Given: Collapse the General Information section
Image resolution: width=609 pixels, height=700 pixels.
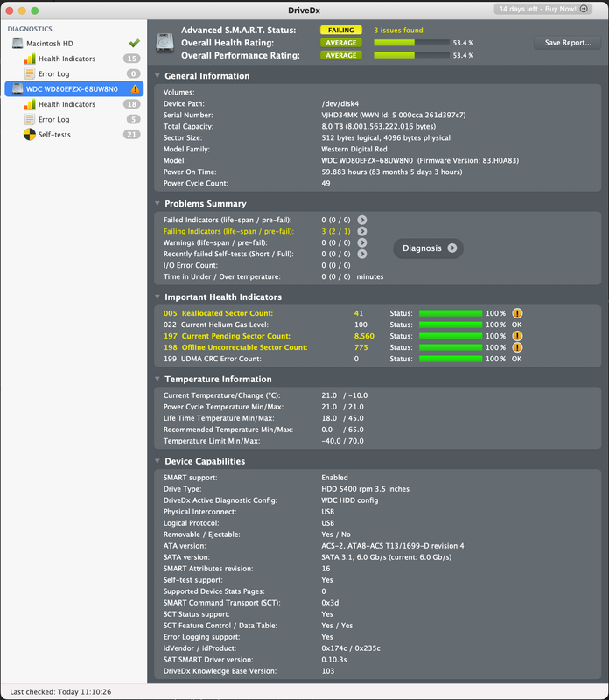Looking at the screenshot, I should coord(157,76).
